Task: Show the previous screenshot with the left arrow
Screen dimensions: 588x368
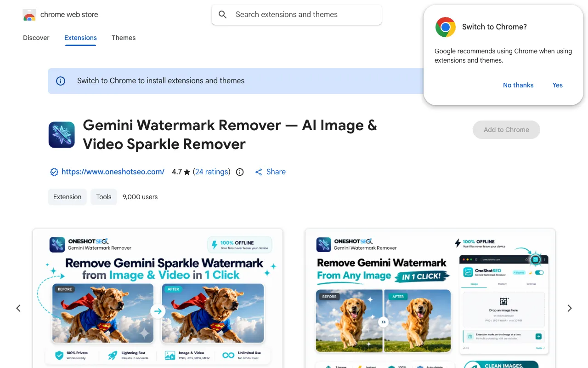Action: (x=18, y=308)
